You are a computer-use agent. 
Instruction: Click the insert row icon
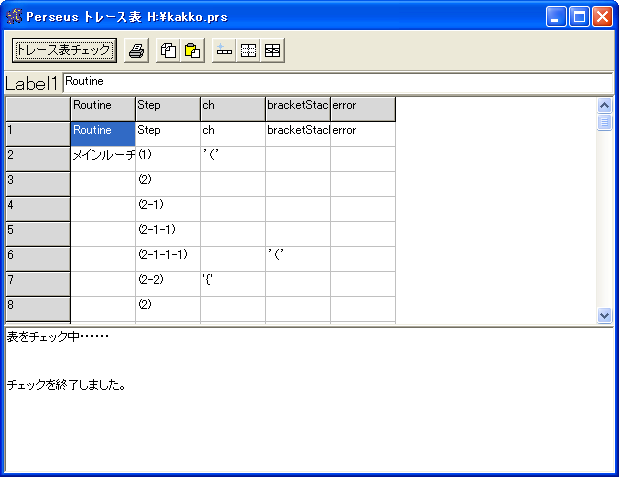point(224,50)
